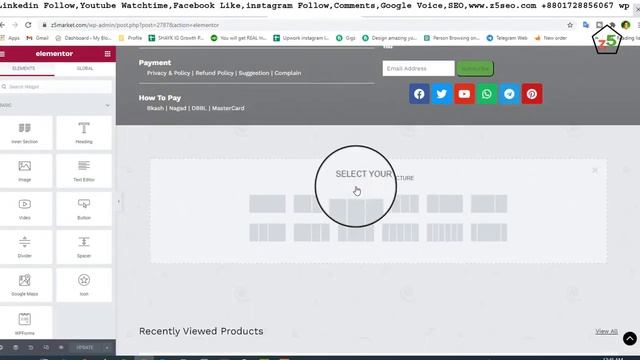Open the Gmail bookmark

tap(37, 38)
